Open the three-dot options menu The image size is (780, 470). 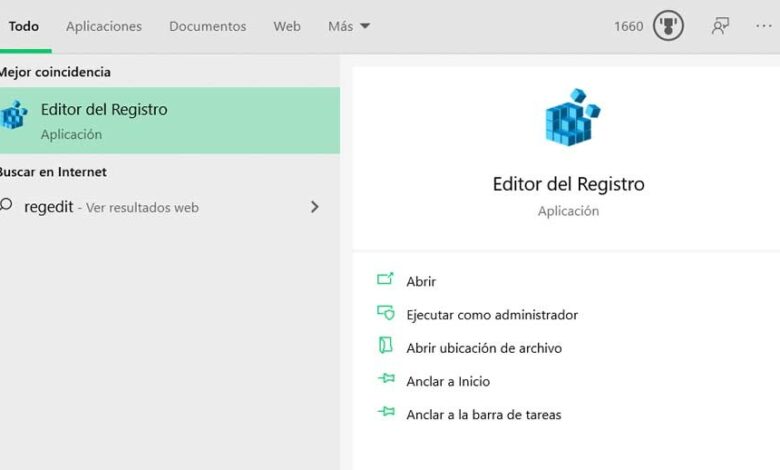[x=764, y=26]
